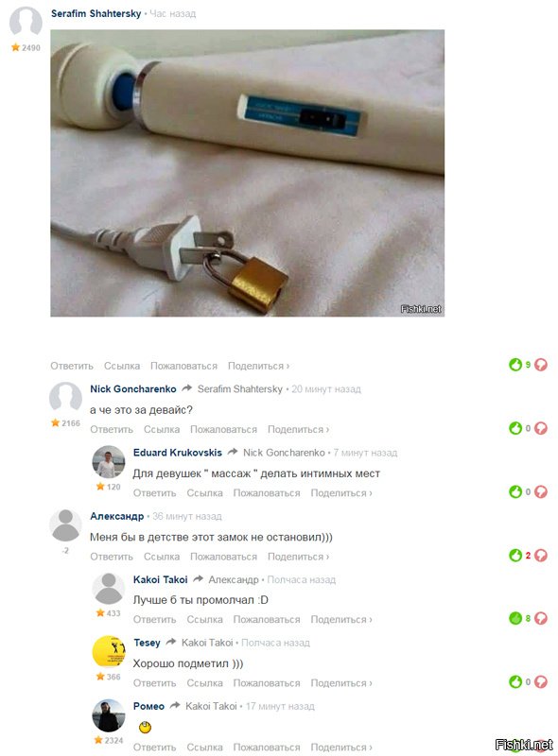This screenshot has width=558, height=756.
Task: Expand Поделиться under Kakoi Takoi's reply
Action: point(341,620)
